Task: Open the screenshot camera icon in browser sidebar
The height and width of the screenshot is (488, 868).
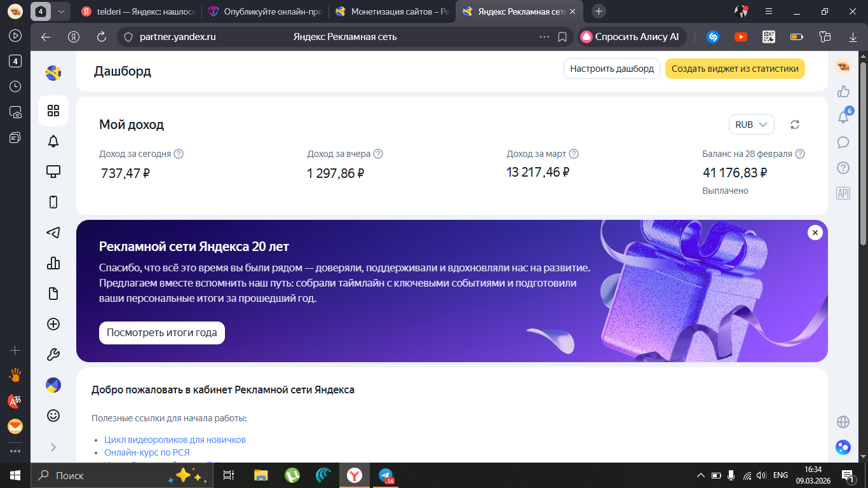Action: 15,112
